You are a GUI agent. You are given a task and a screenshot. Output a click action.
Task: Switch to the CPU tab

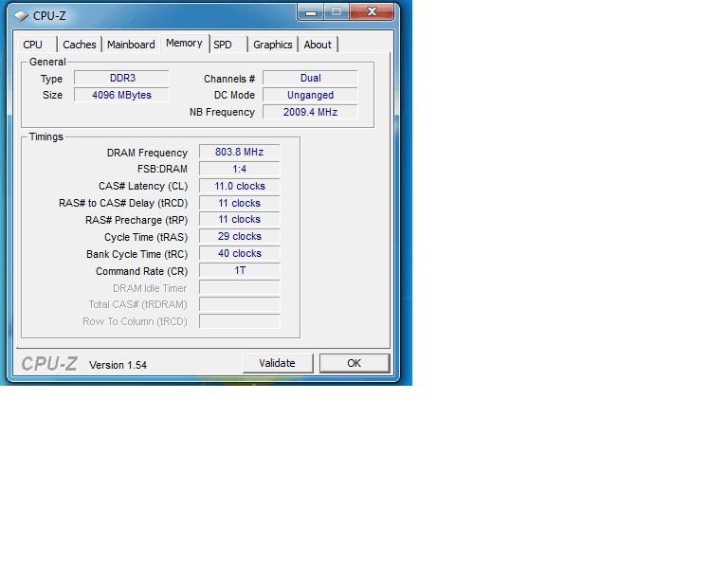tap(37, 45)
